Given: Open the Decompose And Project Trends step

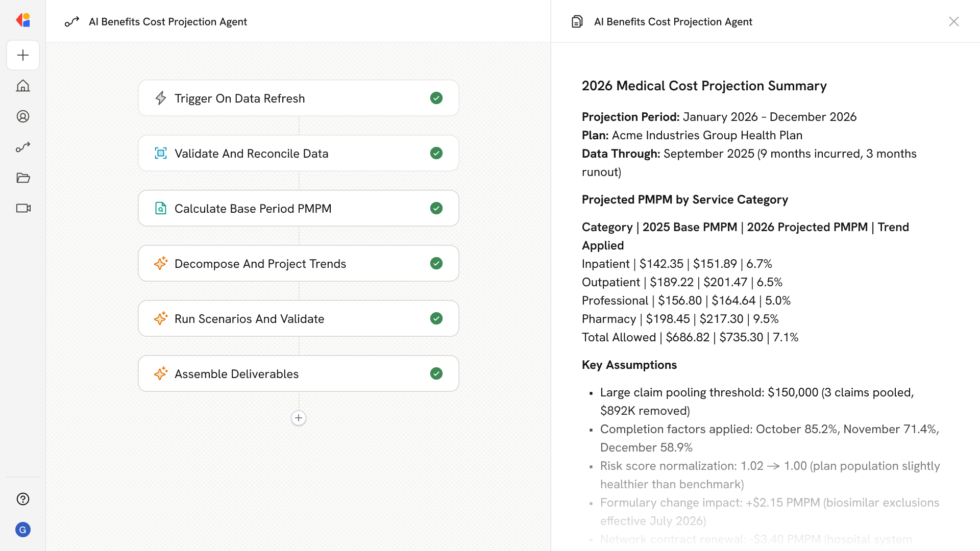Looking at the screenshot, I should (x=298, y=263).
